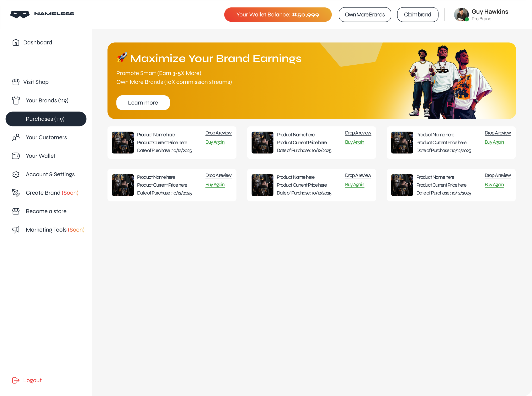Screen dimensions: 532x396
Task: Click the Logout exit icon
Action: (x=16, y=380)
